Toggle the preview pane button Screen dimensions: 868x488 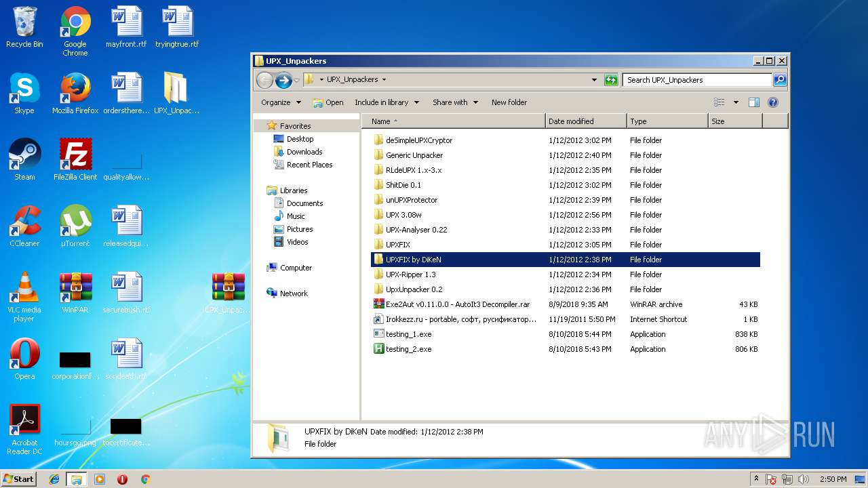pos(753,102)
